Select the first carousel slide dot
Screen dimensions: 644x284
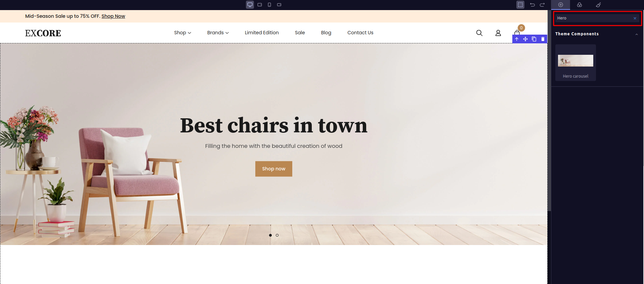[x=270, y=235]
